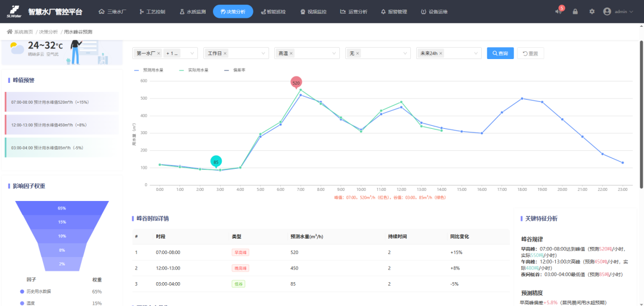Open 视频监控 menu

[314, 11]
